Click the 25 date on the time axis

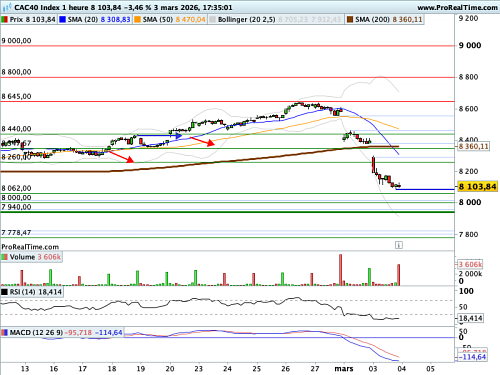click(x=257, y=369)
